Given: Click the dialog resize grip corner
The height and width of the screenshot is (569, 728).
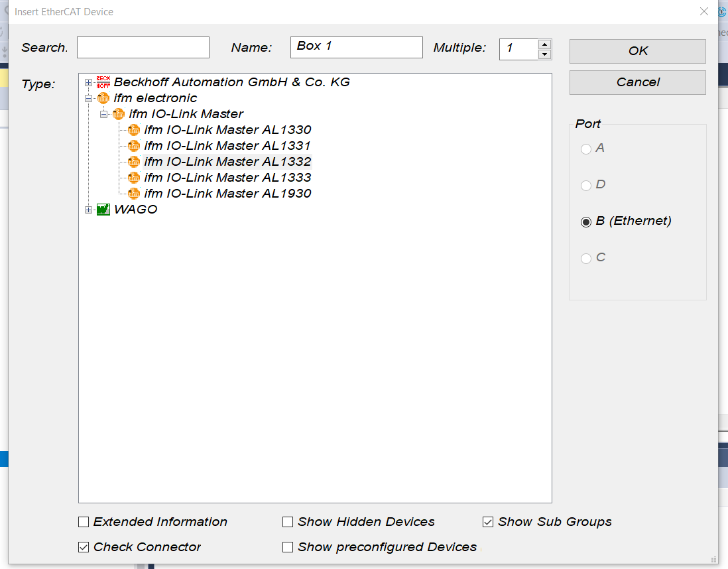Looking at the screenshot, I should [713, 560].
